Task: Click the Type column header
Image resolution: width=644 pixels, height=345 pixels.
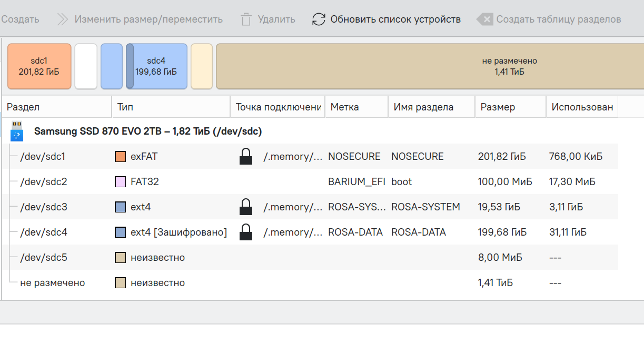Action: point(125,107)
